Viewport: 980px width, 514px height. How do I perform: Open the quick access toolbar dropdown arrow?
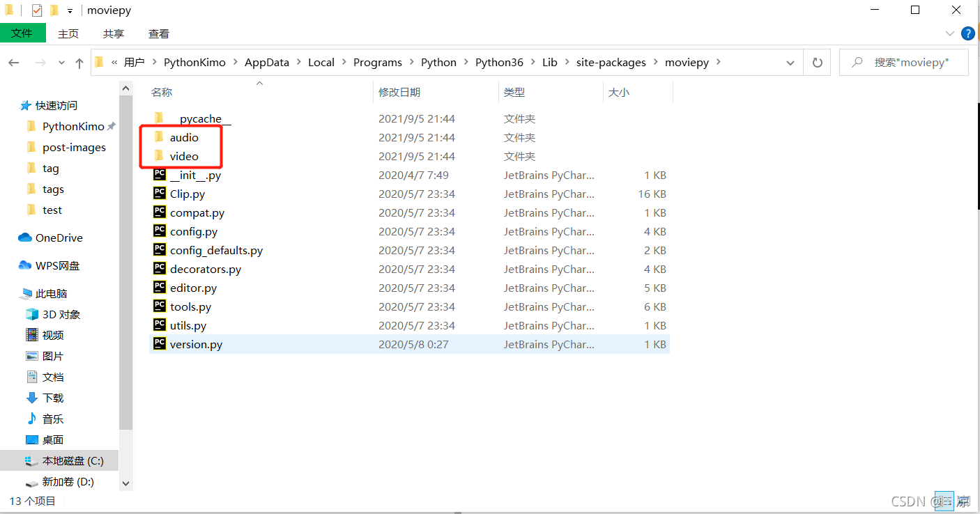70,11
